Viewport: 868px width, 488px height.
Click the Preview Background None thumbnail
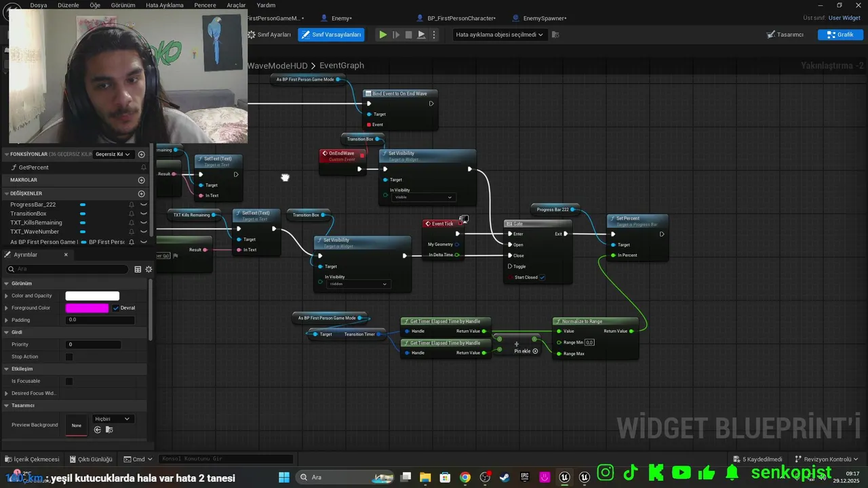pos(77,425)
